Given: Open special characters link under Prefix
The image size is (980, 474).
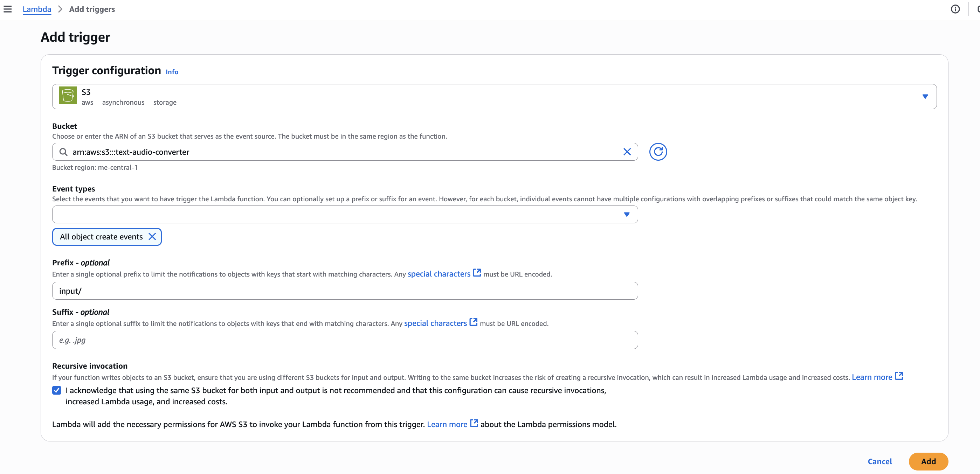Looking at the screenshot, I should [439, 274].
